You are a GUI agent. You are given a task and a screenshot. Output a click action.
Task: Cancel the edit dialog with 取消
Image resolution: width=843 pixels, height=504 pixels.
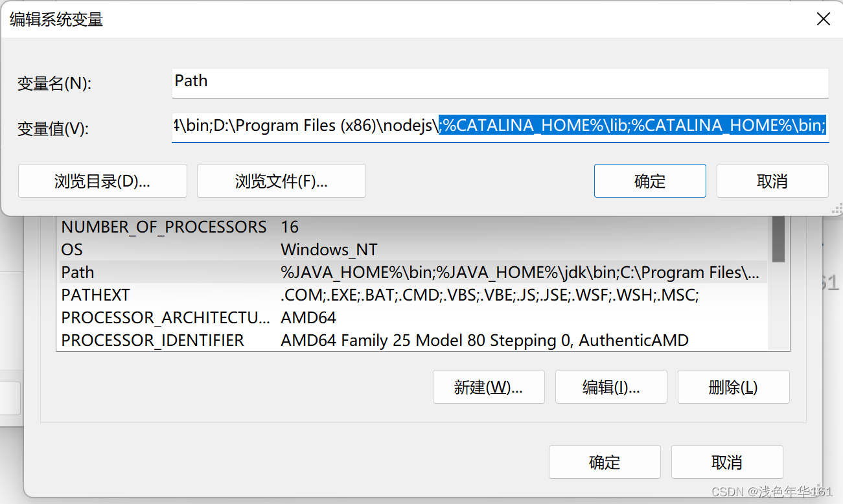pos(772,181)
